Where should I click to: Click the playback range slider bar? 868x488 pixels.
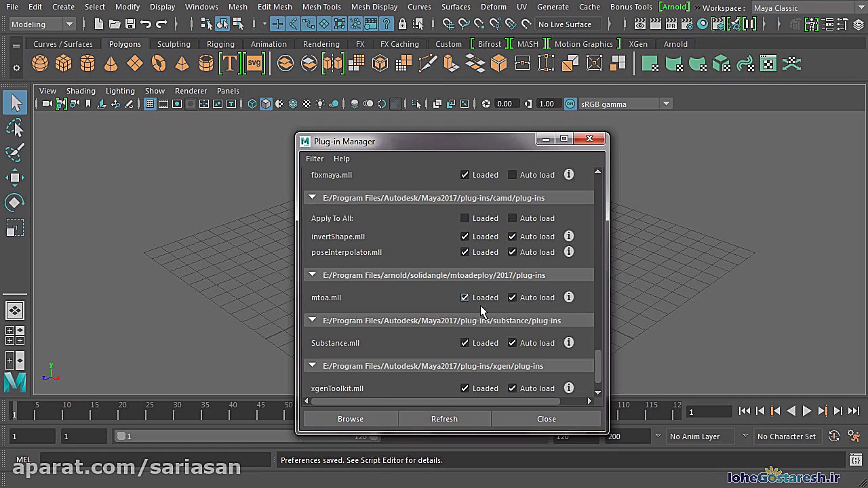(x=203, y=436)
